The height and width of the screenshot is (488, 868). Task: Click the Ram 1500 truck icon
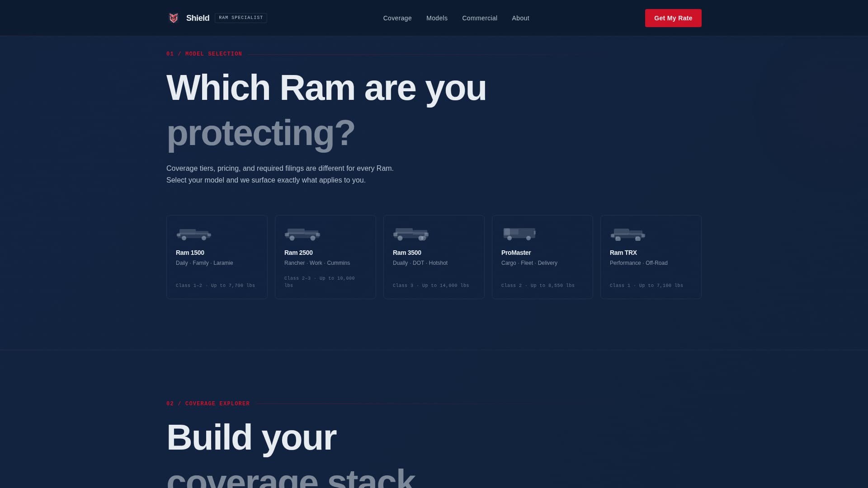194,234
